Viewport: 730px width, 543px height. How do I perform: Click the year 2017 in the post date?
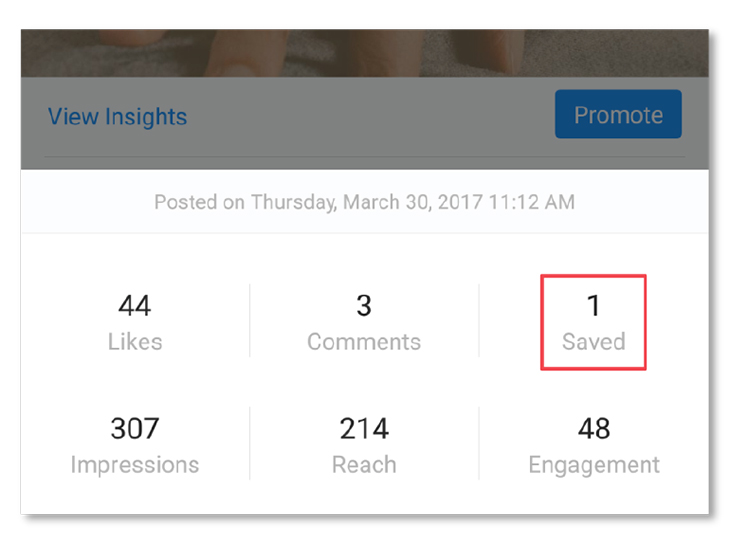461,202
